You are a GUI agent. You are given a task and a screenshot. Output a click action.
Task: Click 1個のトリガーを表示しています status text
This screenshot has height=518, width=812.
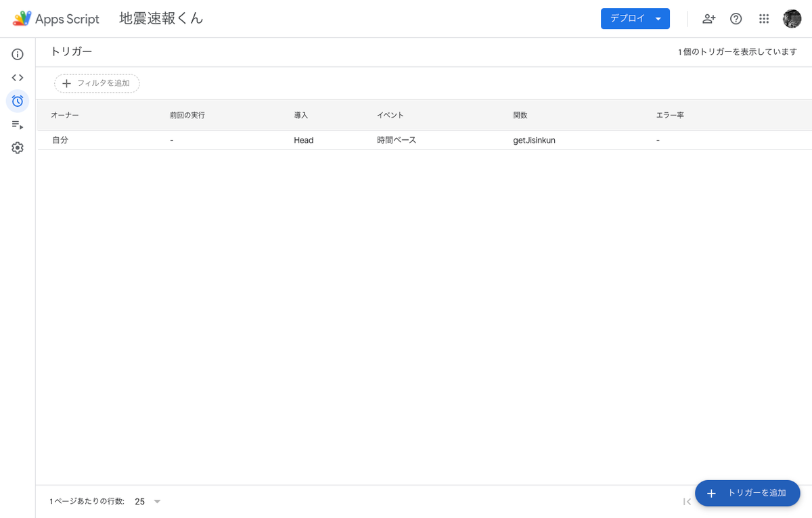coord(738,52)
